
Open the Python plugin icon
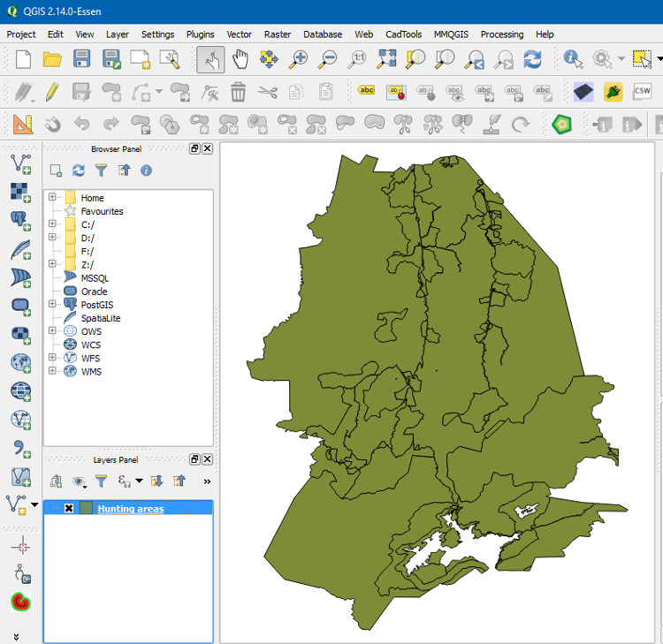click(613, 91)
